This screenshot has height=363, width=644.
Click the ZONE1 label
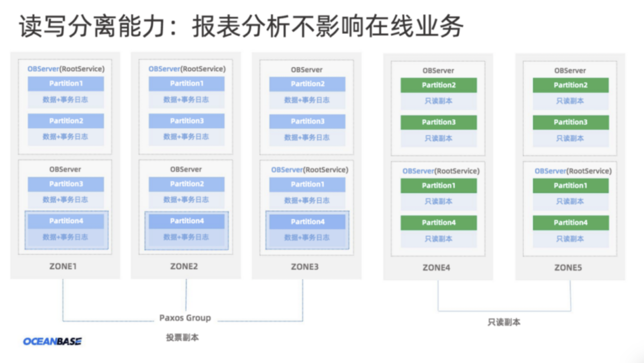point(63,266)
